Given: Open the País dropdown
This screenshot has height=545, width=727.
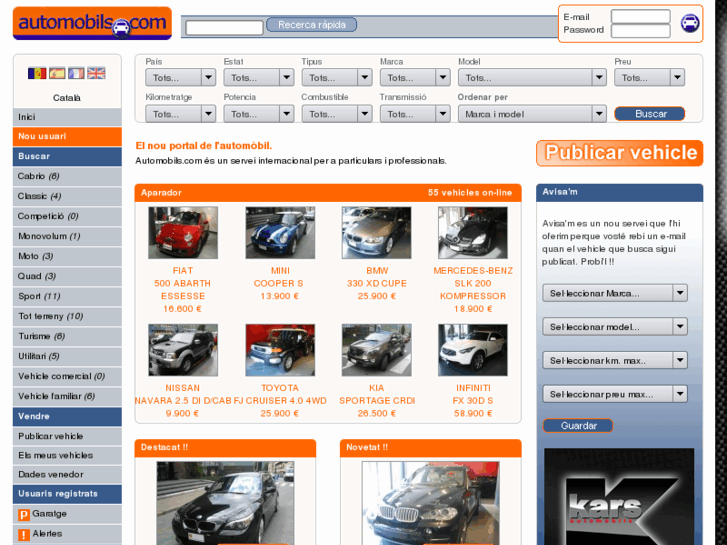Looking at the screenshot, I should click(x=180, y=77).
